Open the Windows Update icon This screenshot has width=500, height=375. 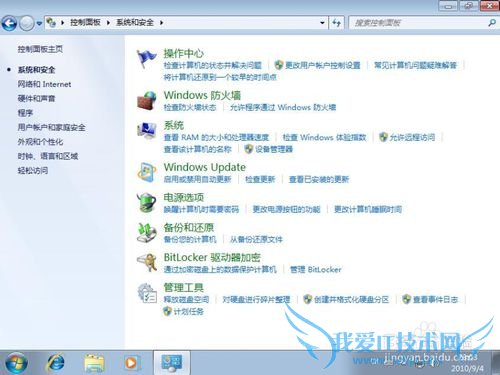pyautogui.click(x=146, y=172)
